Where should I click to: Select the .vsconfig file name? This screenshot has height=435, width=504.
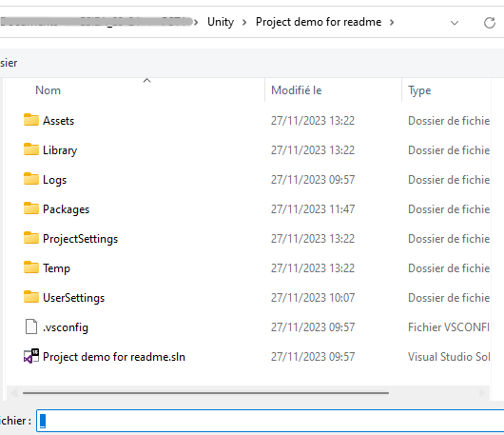66,327
